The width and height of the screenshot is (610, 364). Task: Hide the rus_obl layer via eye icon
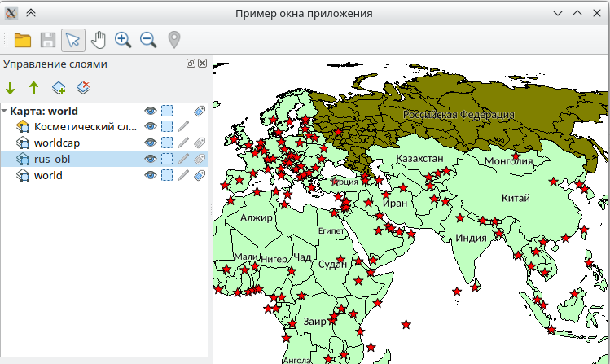coord(150,159)
